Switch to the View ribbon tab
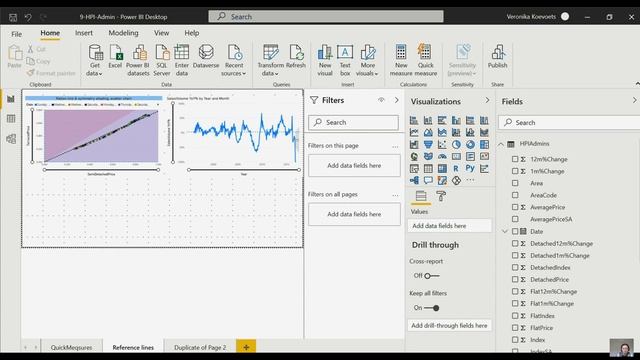The width and height of the screenshot is (640, 360). point(161,33)
